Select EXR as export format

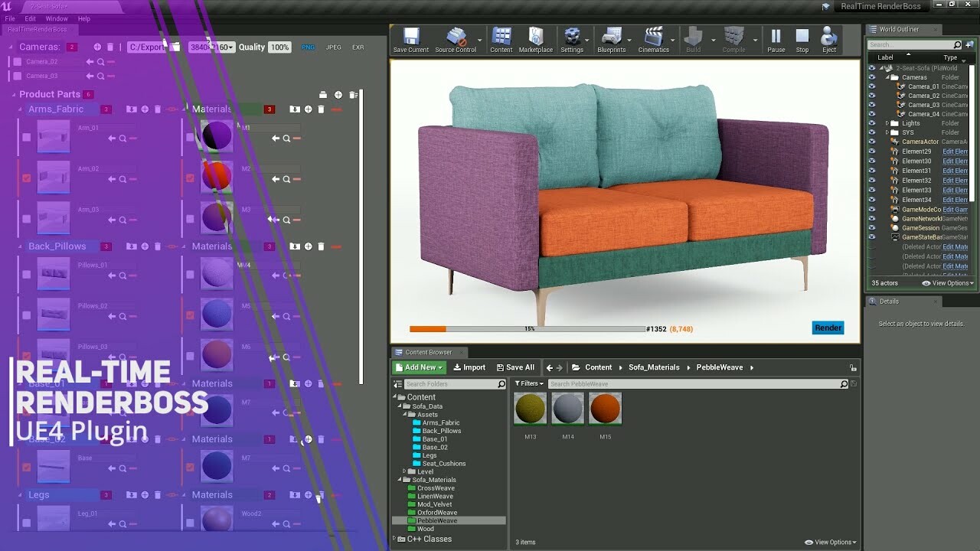tap(357, 47)
